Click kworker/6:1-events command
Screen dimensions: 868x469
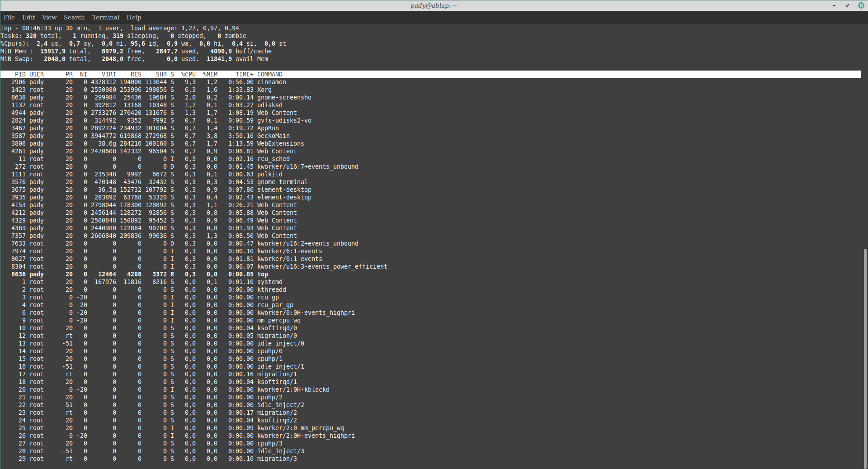pyautogui.click(x=290, y=251)
